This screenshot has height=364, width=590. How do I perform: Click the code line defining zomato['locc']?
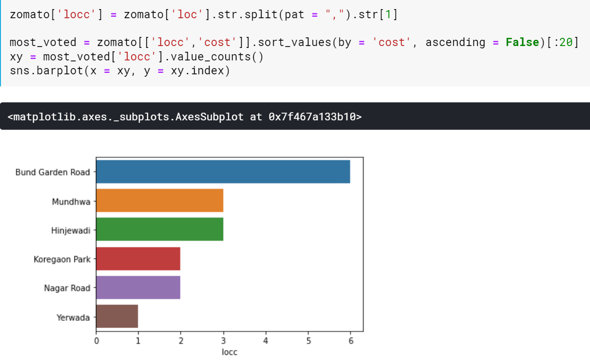coord(204,14)
